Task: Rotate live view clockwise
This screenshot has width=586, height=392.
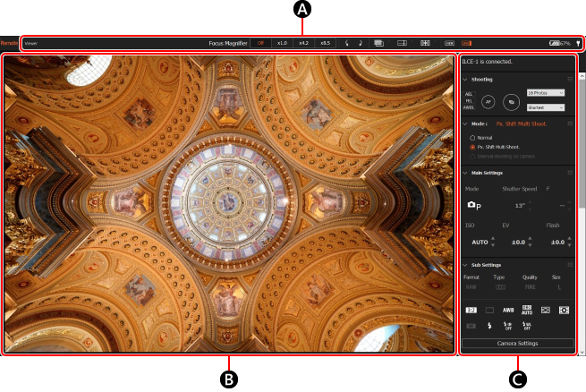Action: 361,43
